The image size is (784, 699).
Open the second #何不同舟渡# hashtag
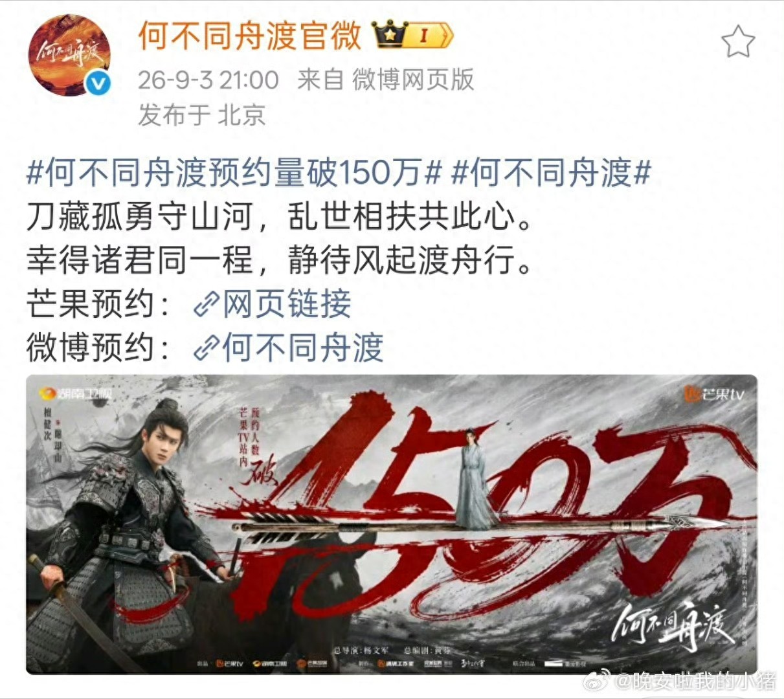[551, 173]
